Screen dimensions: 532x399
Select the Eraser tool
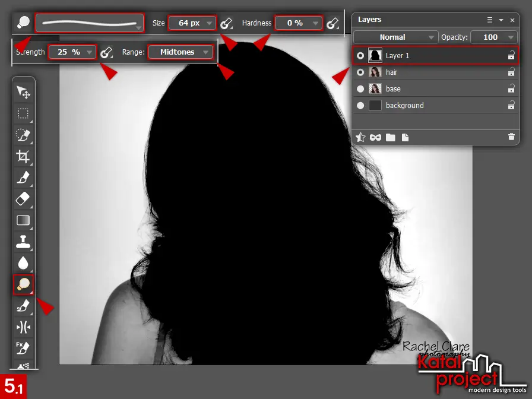(x=23, y=199)
